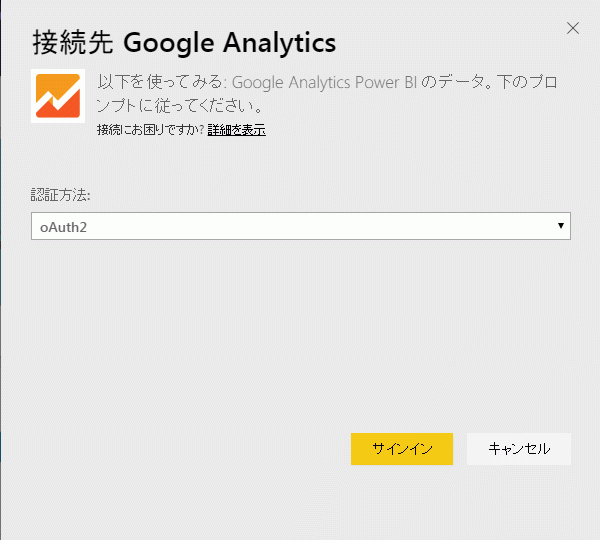Viewport: 600px width, 540px height.
Task: Expand the 認証方法 dropdown arrow
Action: (561, 226)
